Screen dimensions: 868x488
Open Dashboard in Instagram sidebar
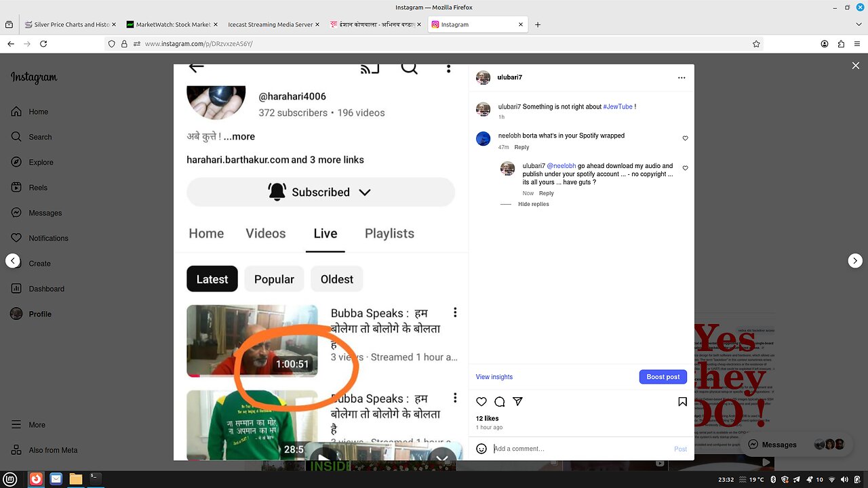[x=37, y=289]
